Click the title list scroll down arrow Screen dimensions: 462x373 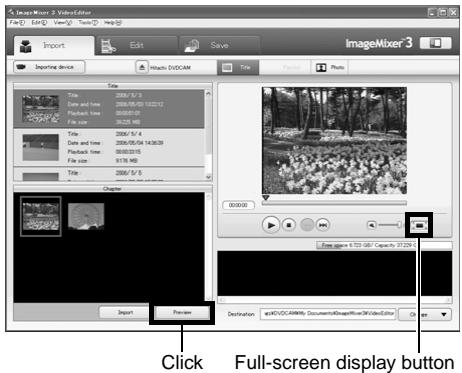[x=208, y=177]
